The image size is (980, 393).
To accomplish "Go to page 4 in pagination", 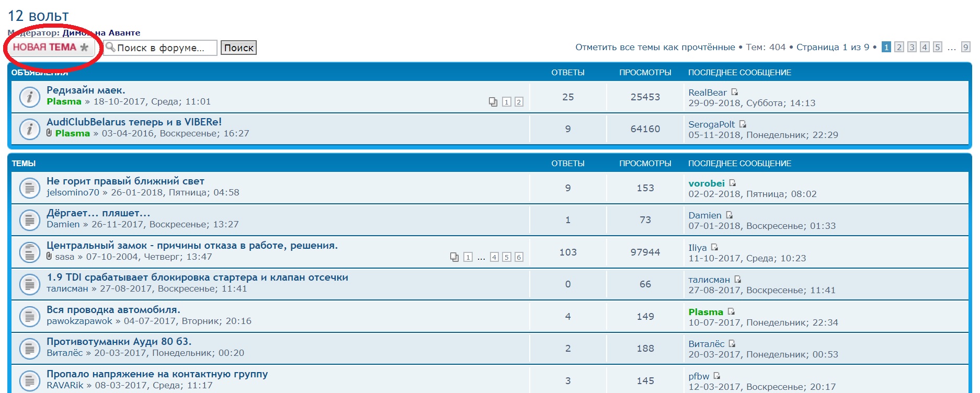I will [925, 47].
